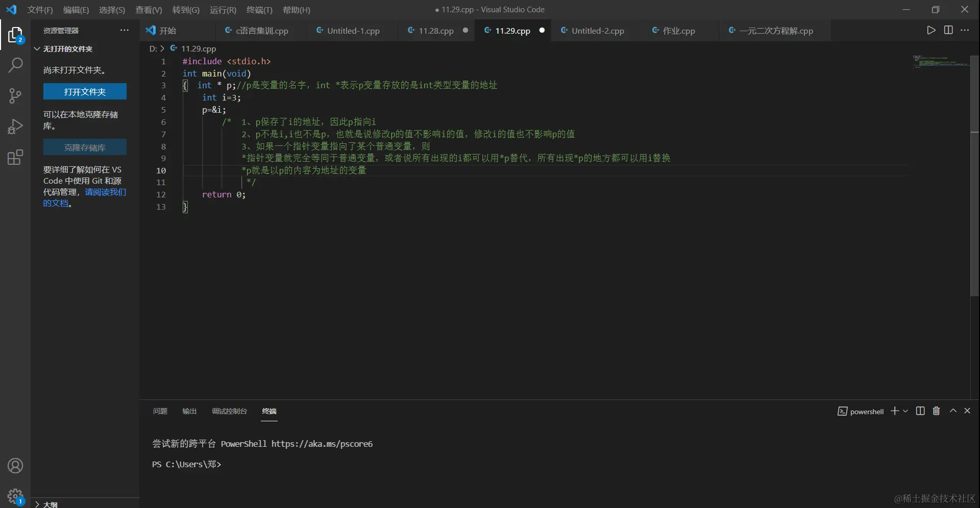This screenshot has height=508, width=980.
Task: Click the editor vertical scrollbar thumb
Action: tap(974, 175)
